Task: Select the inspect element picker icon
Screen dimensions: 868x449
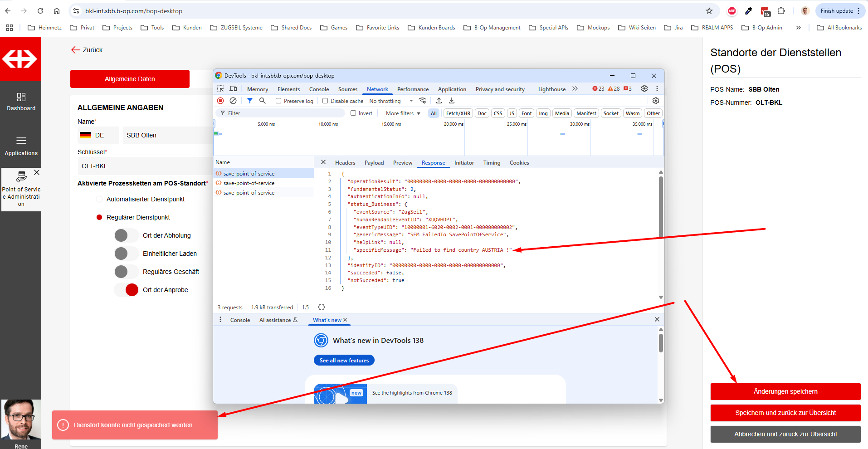Action: pyautogui.click(x=220, y=89)
